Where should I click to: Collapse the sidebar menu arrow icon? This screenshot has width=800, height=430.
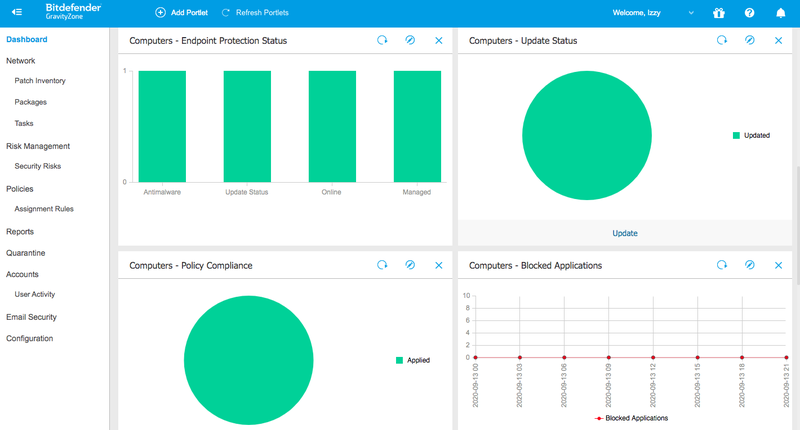17,12
